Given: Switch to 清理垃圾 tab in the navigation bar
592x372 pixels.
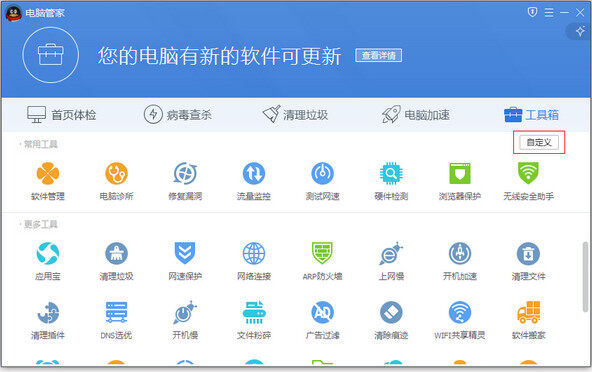Looking at the screenshot, I should [295, 114].
